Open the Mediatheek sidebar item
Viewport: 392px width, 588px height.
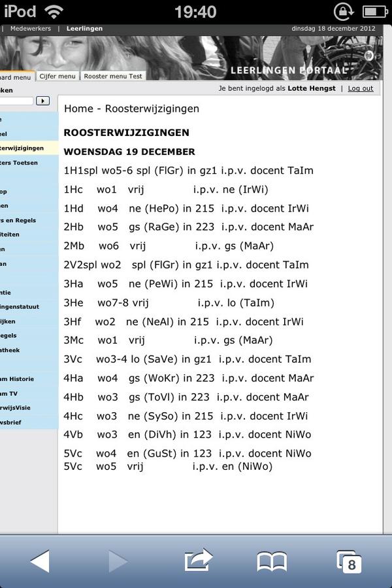pos(29,350)
